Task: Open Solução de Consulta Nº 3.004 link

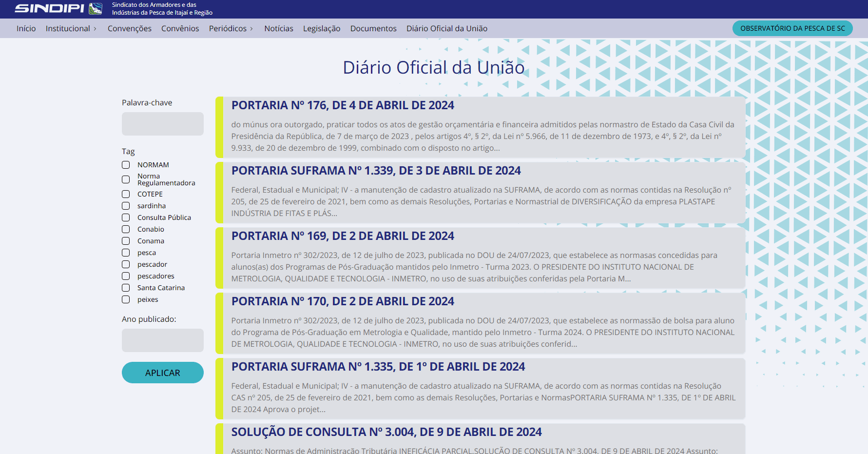Action: [386, 432]
